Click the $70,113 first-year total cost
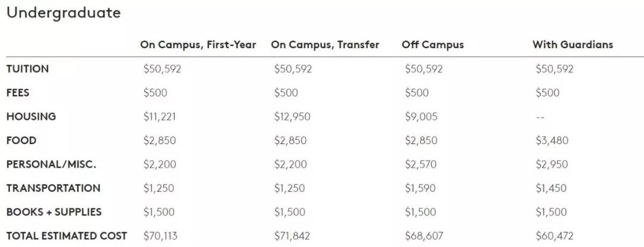The image size is (644, 247). pos(160,236)
